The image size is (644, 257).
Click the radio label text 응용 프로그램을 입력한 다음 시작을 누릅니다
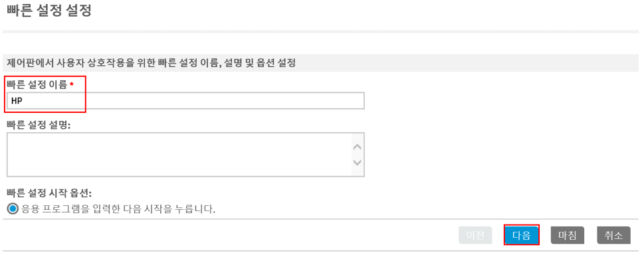coord(118,209)
